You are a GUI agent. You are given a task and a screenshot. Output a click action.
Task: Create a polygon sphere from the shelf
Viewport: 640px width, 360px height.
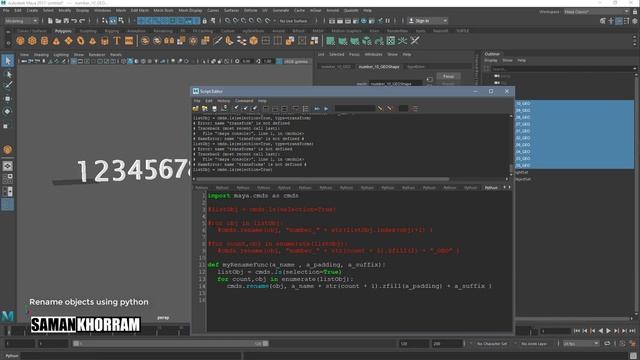tap(20, 41)
